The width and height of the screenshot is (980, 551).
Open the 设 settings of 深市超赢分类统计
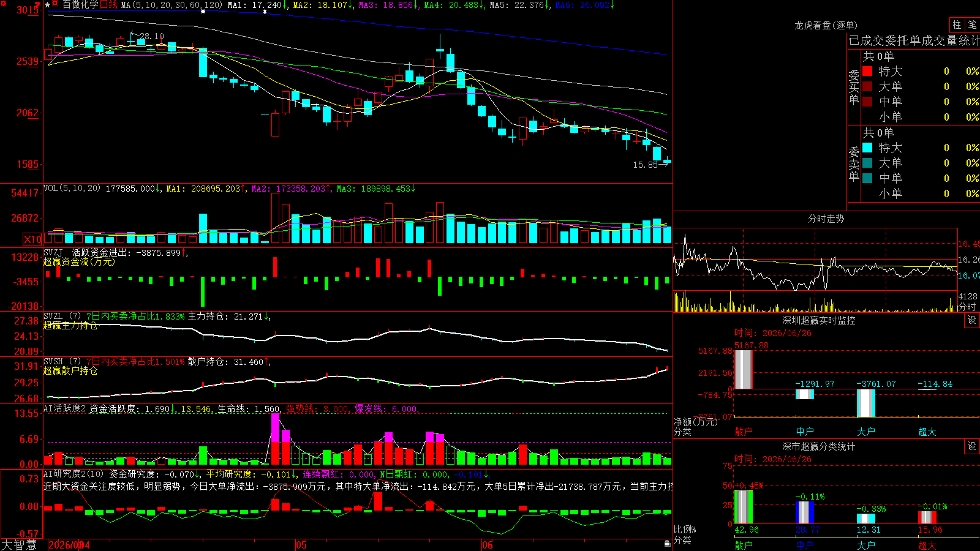(972, 446)
